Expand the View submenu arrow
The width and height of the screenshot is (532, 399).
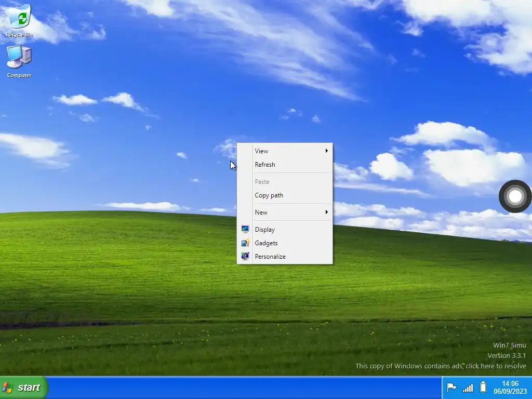(326, 151)
